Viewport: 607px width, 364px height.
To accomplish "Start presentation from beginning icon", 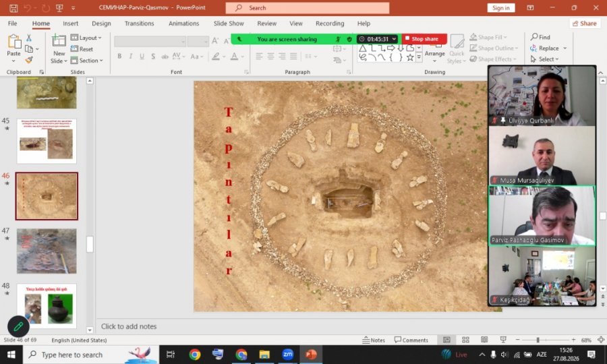I will tap(59, 7).
